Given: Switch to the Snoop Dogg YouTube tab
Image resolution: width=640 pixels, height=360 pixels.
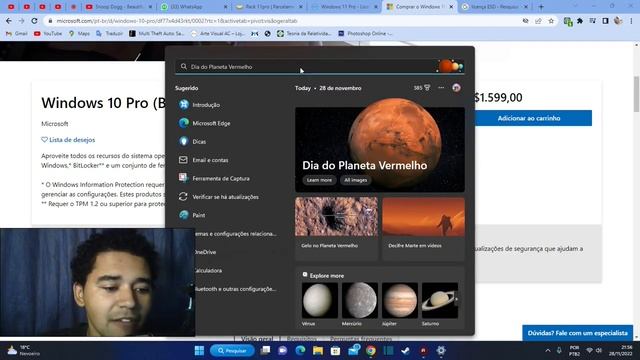Looking at the screenshot, I should 118,7.
